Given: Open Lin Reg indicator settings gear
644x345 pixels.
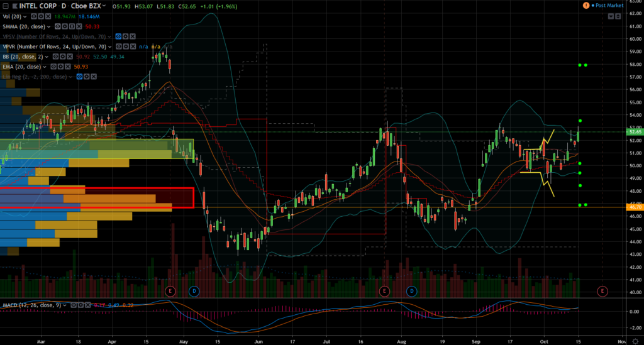Looking at the screenshot, I should [87, 77].
